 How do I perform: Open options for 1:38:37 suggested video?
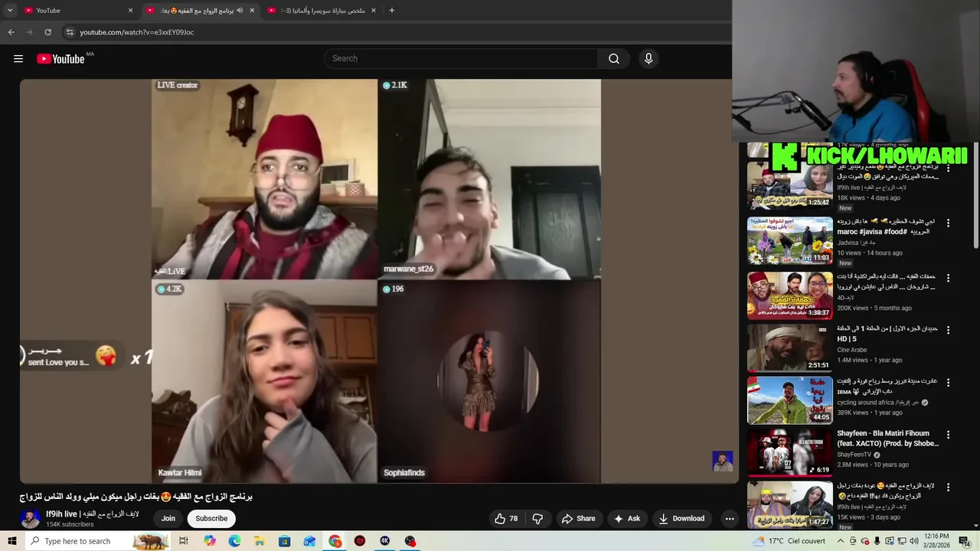[948, 279]
